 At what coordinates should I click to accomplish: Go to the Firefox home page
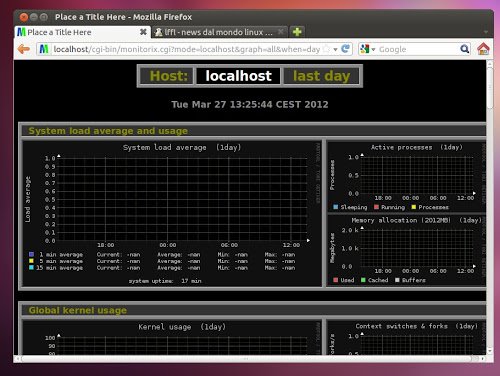483,49
